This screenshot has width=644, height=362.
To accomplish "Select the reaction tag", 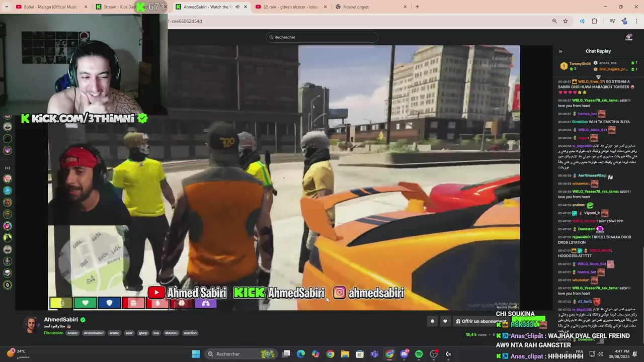I will click(x=190, y=333).
